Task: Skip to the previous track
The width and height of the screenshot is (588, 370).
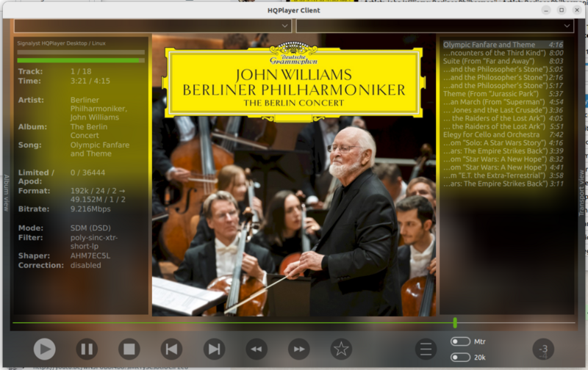Action: (x=171, y=349)
